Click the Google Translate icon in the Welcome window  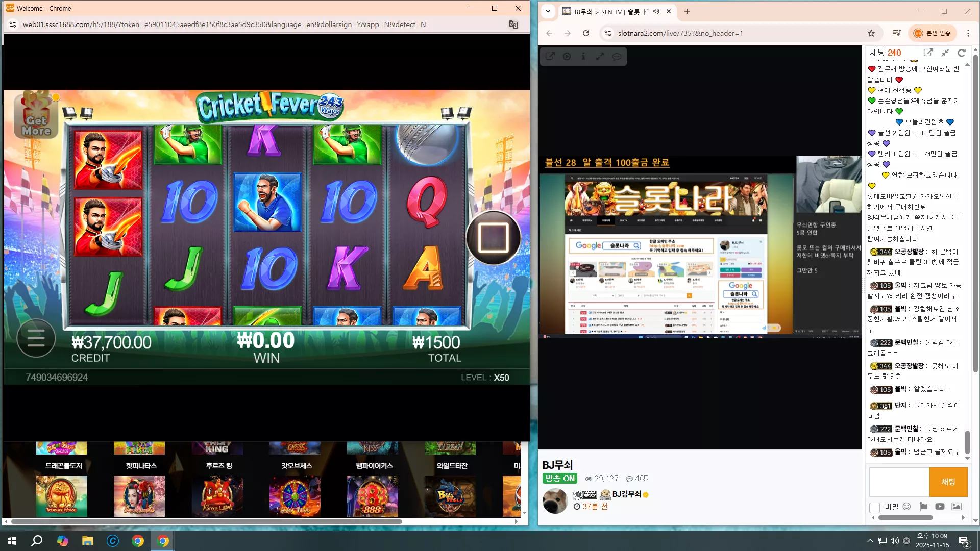(513, 24)
